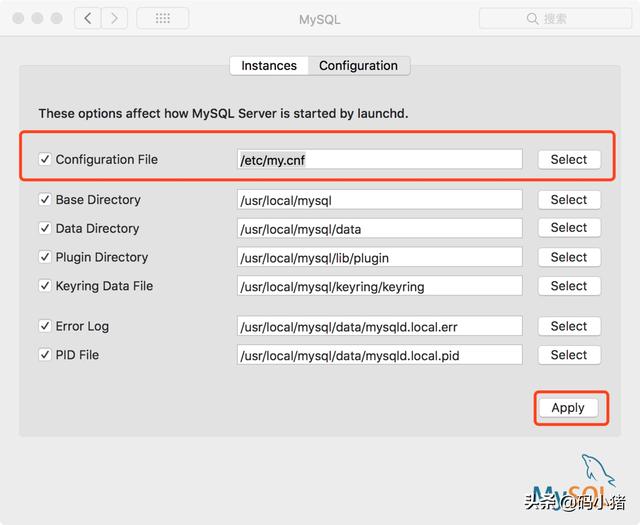Toggle the Error Log checkbox
The width and height of the screenshot is (640, 525).
[45, 326]
